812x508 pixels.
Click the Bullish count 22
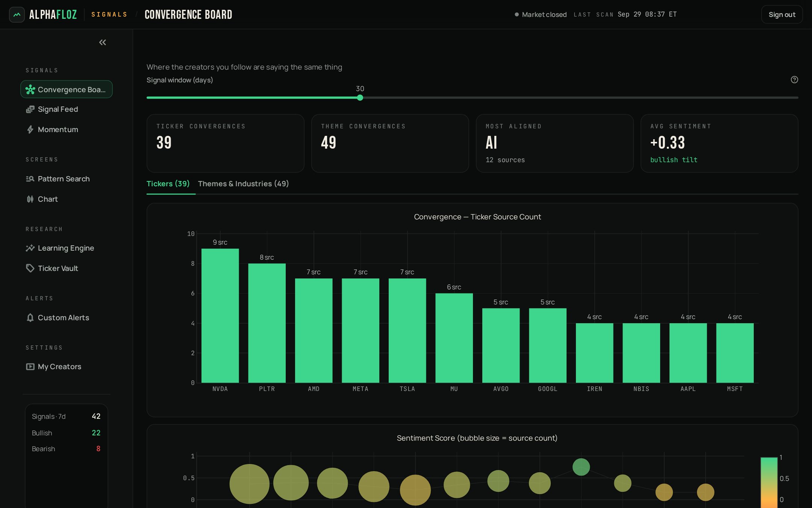coord(96,433)
